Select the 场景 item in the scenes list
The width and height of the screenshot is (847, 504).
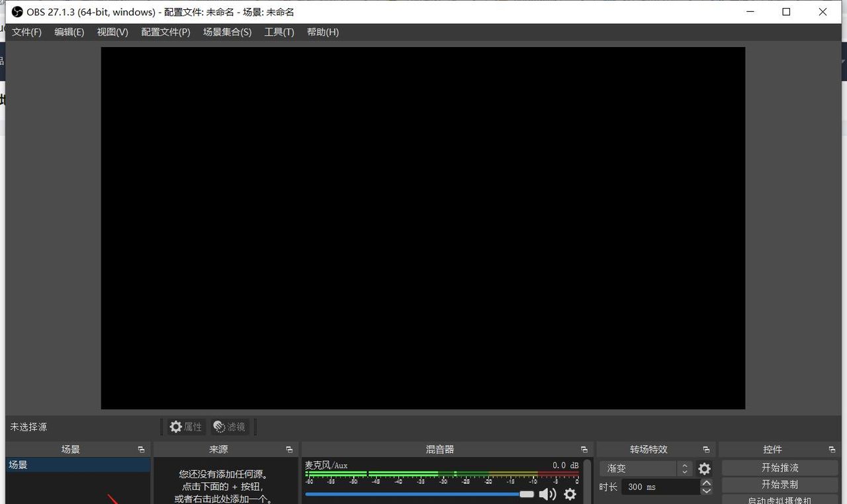click(x=78, y=465)
